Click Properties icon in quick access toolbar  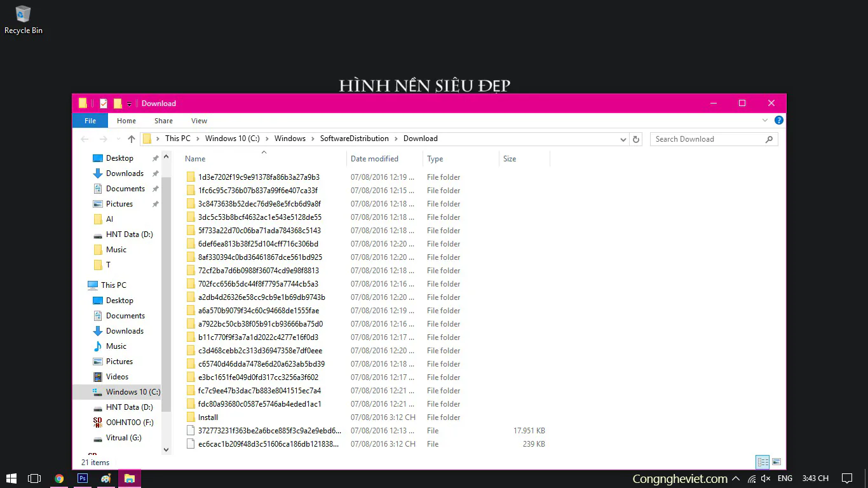tap(104, 104)
